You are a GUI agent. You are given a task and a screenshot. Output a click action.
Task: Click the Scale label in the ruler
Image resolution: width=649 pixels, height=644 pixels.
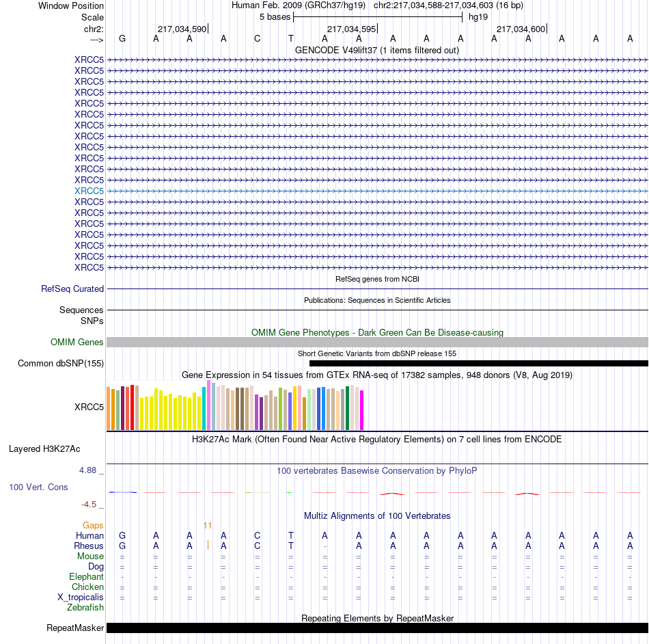[92, 17]
